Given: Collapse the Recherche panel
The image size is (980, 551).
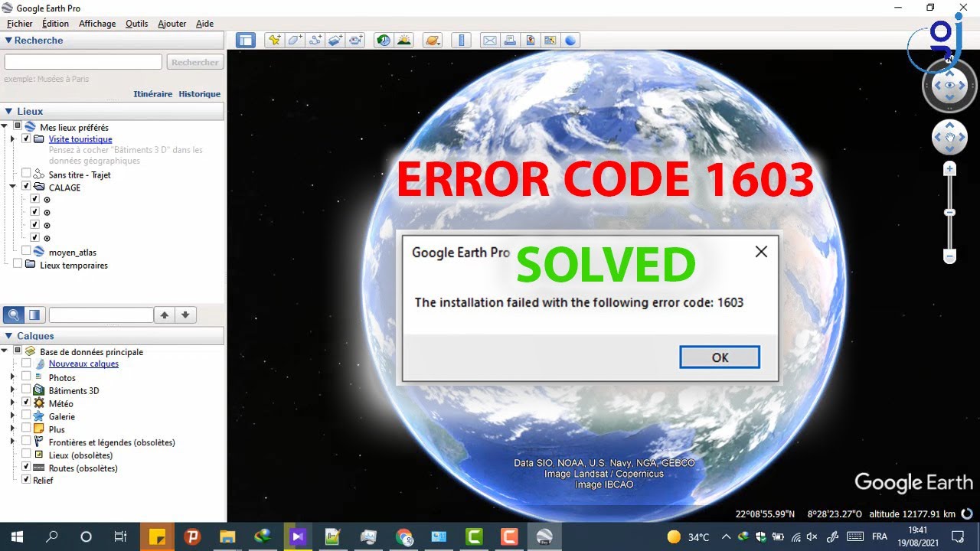Looking at the screenshot, I should pyautogui.click(x=8, y=41).
